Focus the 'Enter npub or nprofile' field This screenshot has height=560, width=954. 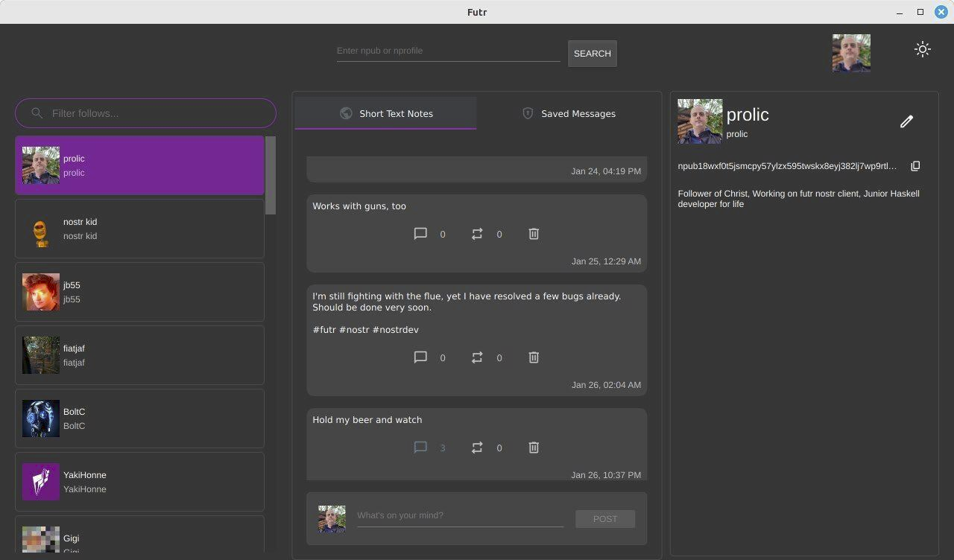click(448, 51)
